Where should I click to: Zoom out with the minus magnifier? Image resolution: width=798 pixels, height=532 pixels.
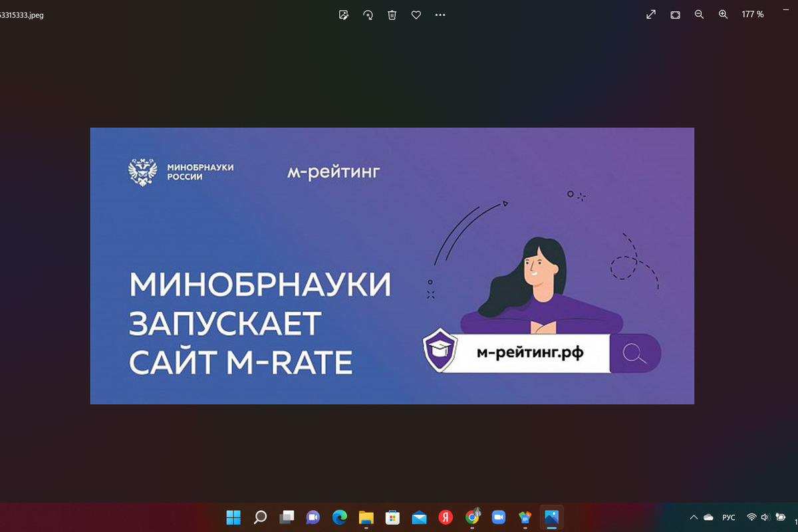(x=699, y=15)
